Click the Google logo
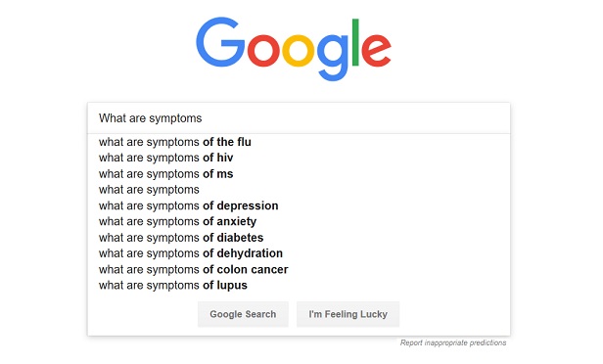The width and height of the screenshot is (603, 364). click(294, 49)
